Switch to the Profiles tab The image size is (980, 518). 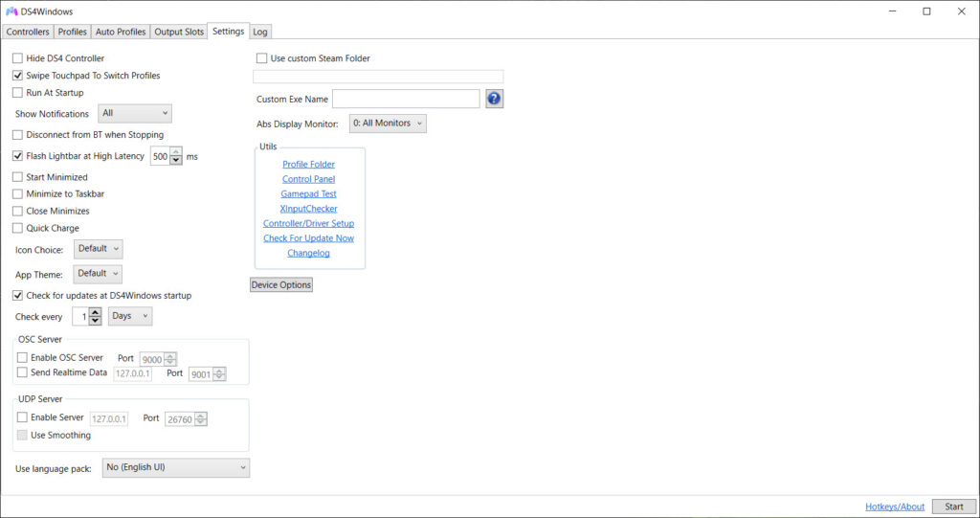[x=73, y=32]
